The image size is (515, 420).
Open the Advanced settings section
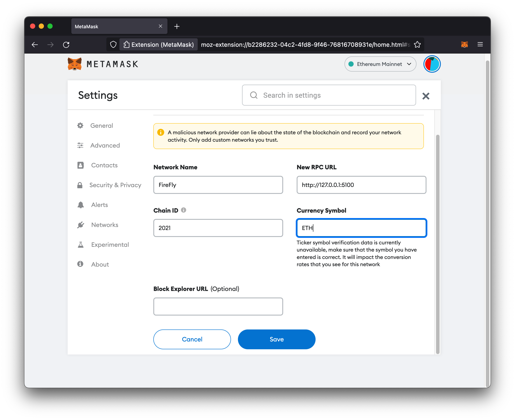pos(105,145)
